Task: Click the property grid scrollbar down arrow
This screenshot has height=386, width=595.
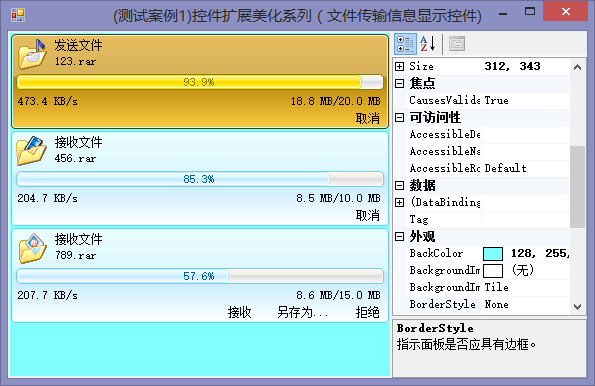Action: [x=578, y=306]
